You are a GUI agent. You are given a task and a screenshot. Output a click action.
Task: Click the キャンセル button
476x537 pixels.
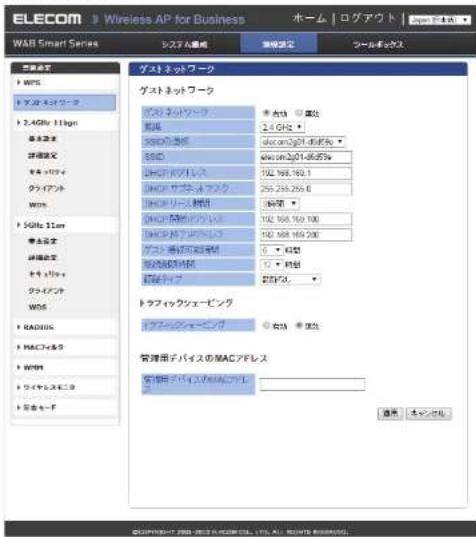(x=428, y=413)
